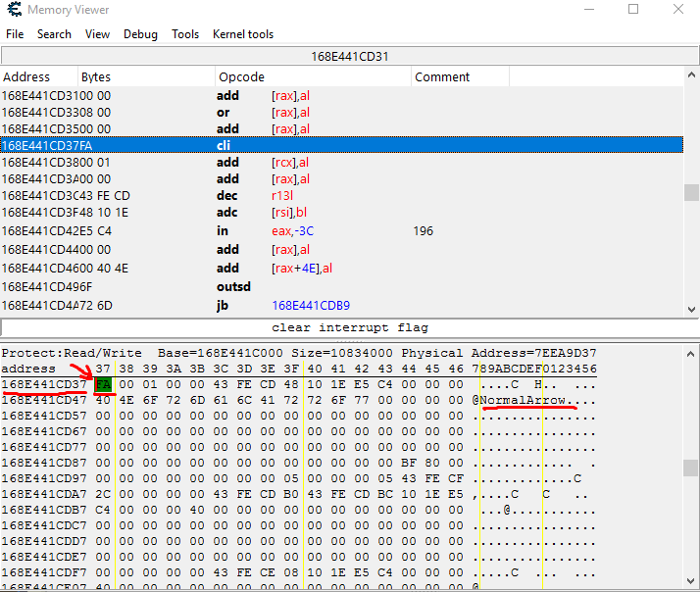Close the Memory Viewer window
700x592 pixels.
pyautogui.click(x=678, y=10)
